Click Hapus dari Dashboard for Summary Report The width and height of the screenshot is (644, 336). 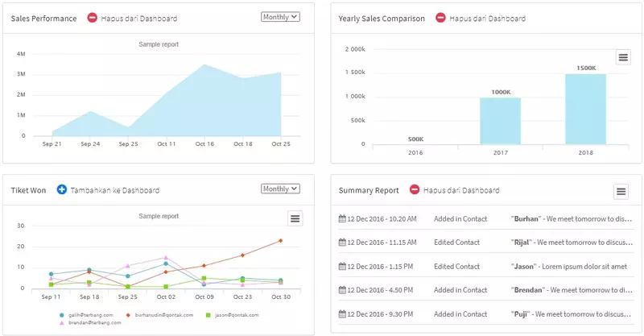(x=461, y=190)
